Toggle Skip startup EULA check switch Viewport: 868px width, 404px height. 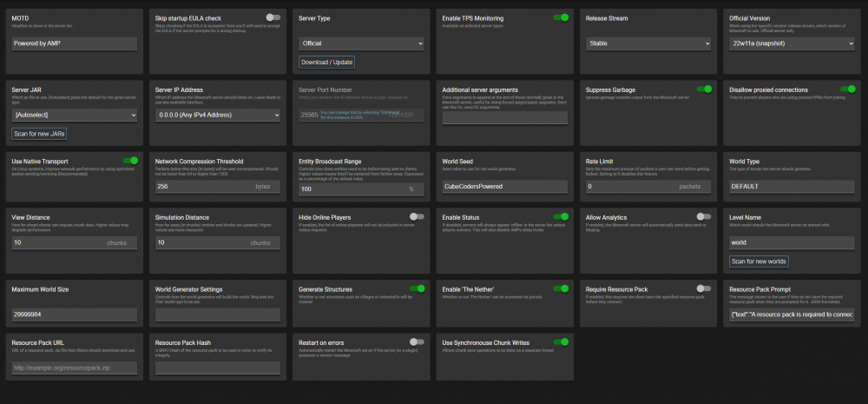coord(273,17)
